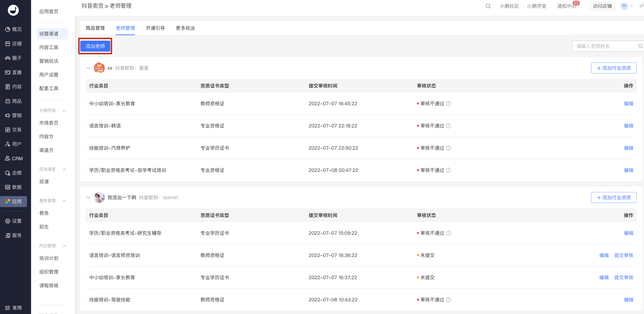Open 直播 live streaming section
This screenshot has height=314, width=644.
pos(14,72)
